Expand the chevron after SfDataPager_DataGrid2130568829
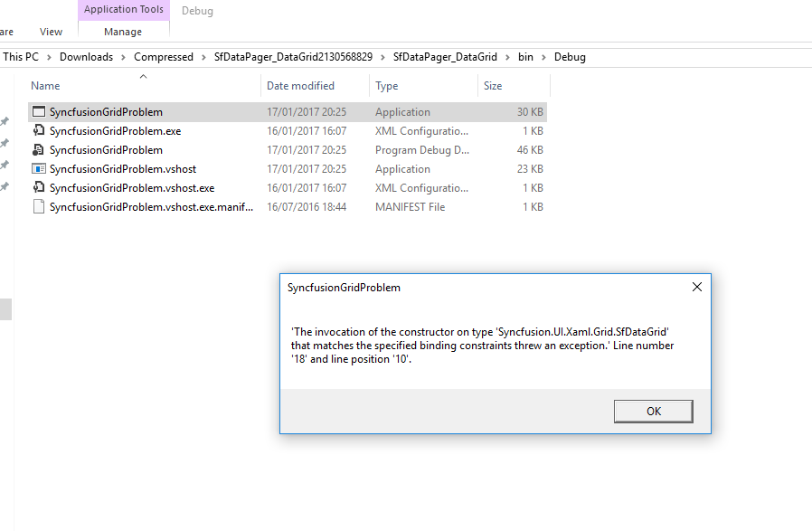This screenshot has height=531, width=812. 382,58
